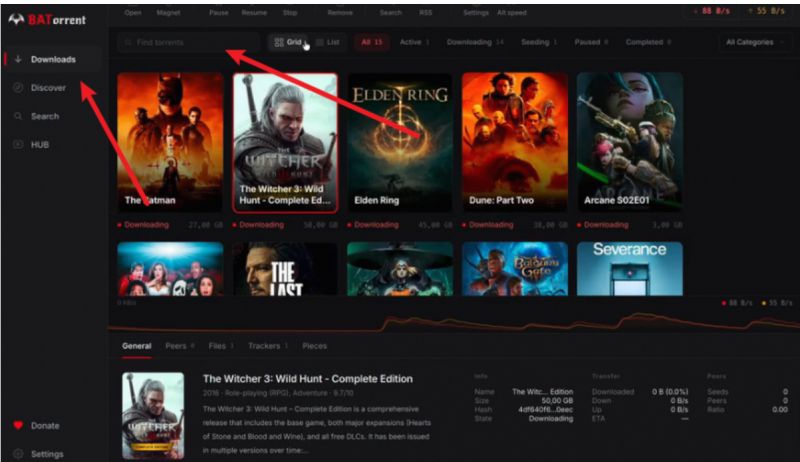
Task: Stop the torrent from the toolbar
Action: click(x=290, y=13)
